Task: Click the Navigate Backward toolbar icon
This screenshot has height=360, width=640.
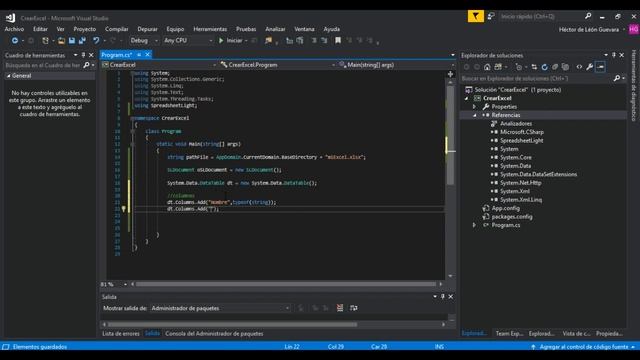Action: tap(15, 40)
